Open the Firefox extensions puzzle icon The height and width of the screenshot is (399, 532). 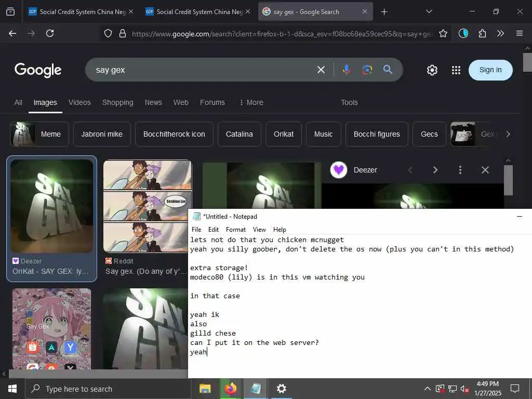(x=482, y=33)
